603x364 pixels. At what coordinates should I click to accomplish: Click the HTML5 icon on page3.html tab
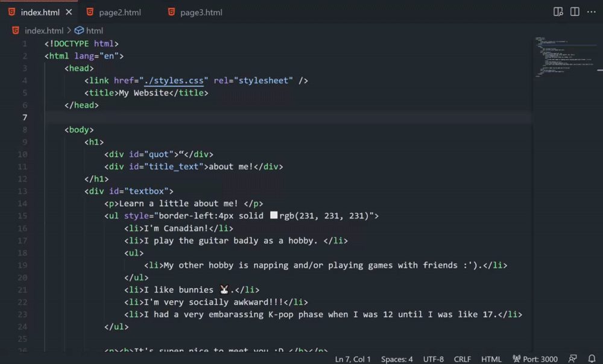[x=171, y=12]
